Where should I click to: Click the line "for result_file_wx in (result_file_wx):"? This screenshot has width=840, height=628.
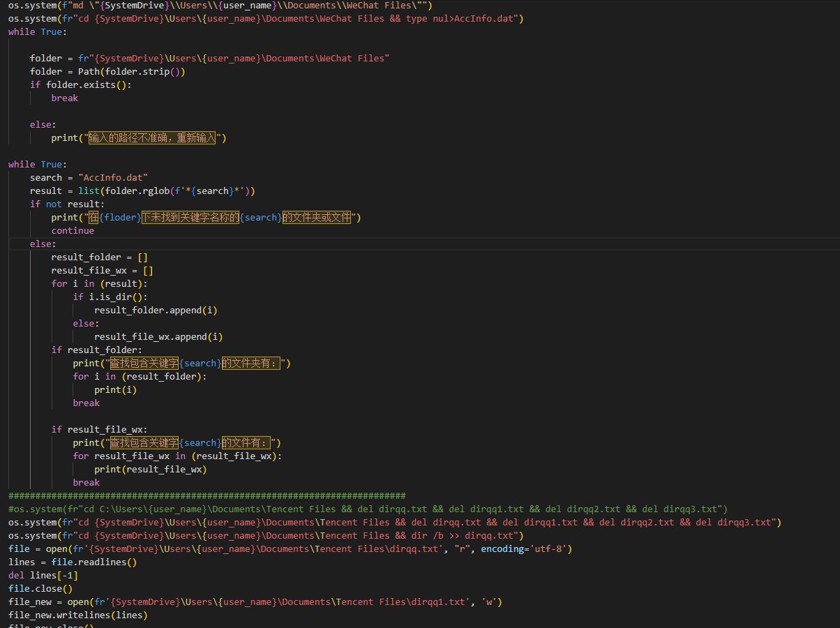(177, 456)
